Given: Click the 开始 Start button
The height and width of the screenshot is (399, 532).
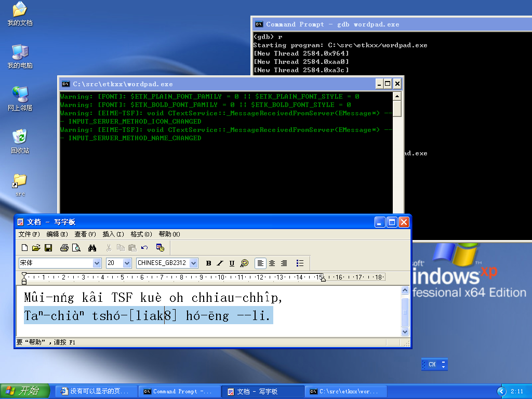Looking at the screenshot, I should click(x=25, y=391).
